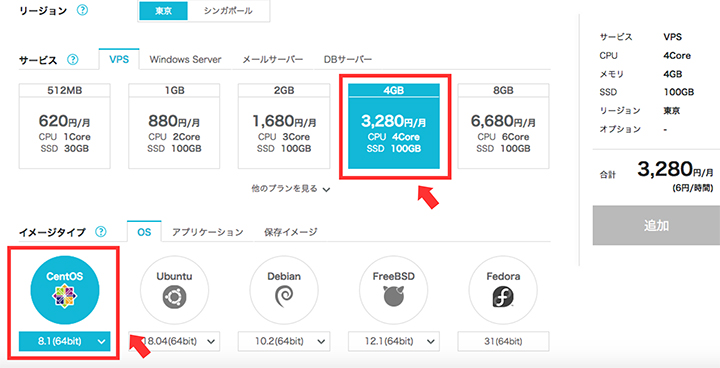Choose the 東京 region
The height and width of the screenshot is (368, 720).
163,11
